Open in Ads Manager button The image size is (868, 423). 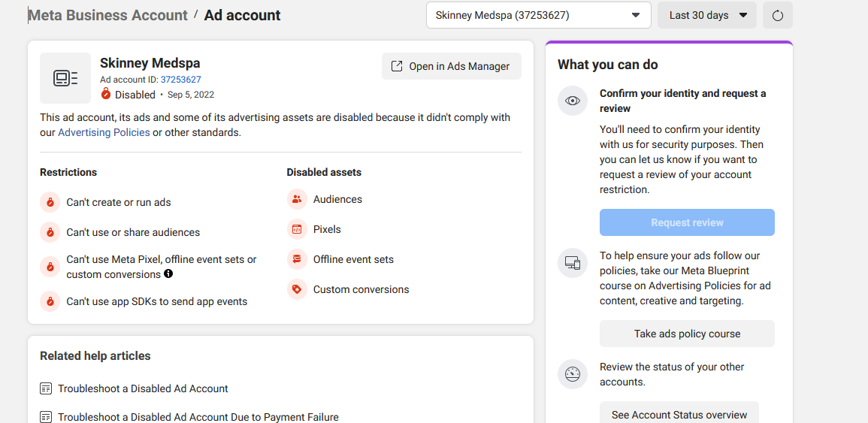451,66
